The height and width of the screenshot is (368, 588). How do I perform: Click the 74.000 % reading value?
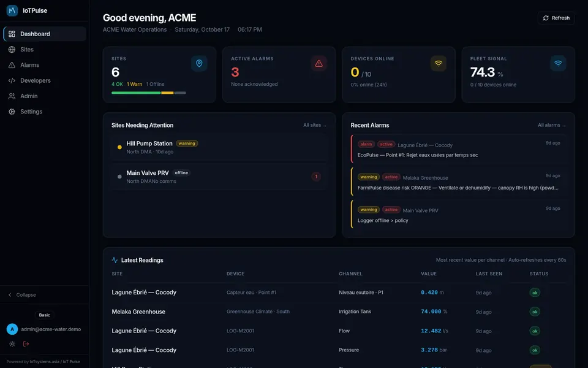click(434, 312)
